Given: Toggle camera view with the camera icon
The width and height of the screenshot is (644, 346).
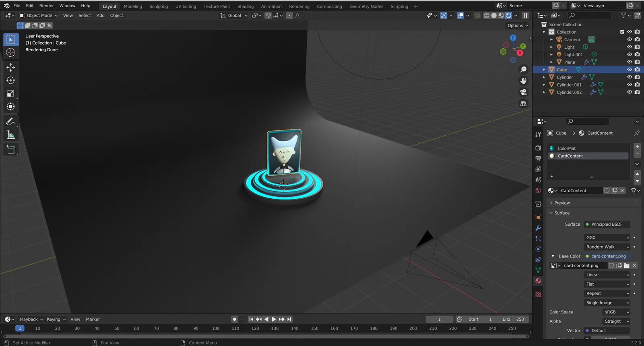Looking at the screenshot, I should coord(523,92).
